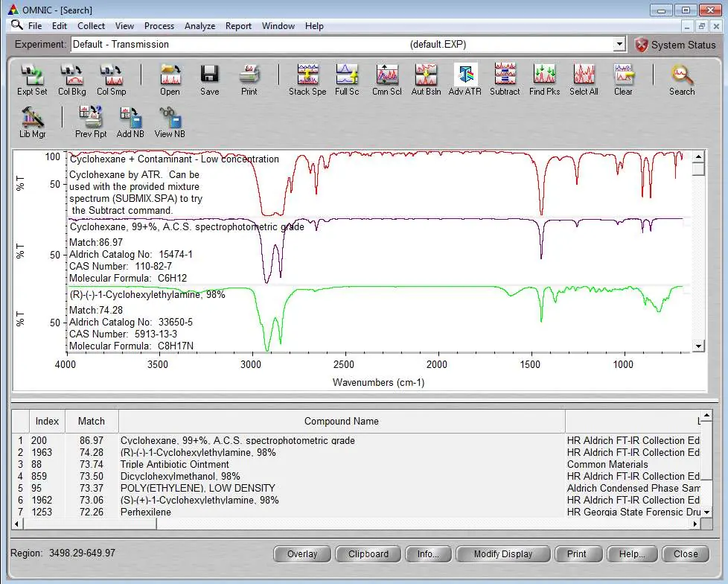The height and width of the screenshot is (584, 728).
Task: Select (R)-(-)-1-Cyclohexylethylamine, 98% result row
Action: [356, 452]
